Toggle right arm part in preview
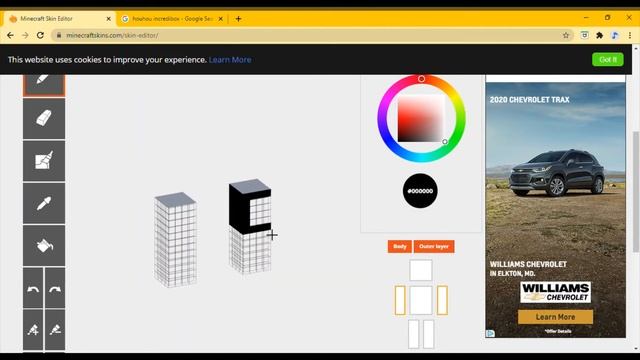 442,300
